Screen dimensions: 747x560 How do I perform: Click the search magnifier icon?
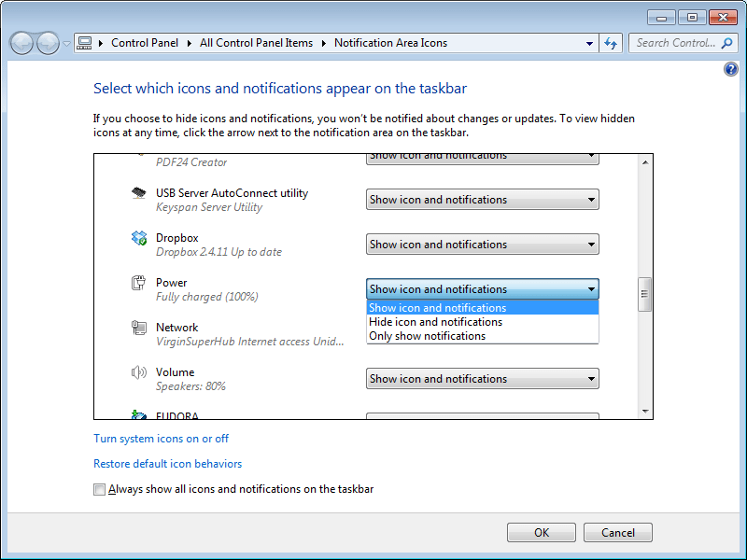tap(727, 43)
